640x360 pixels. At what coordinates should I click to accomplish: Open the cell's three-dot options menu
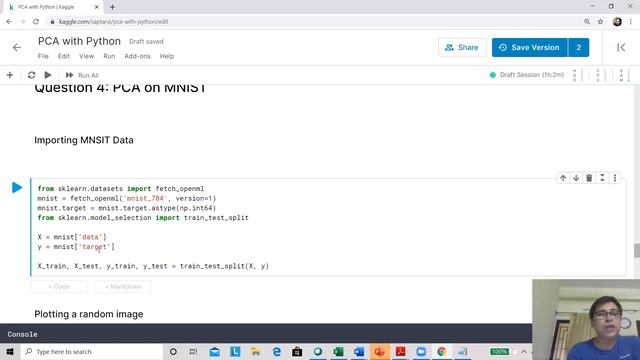[x=615, y=178]
